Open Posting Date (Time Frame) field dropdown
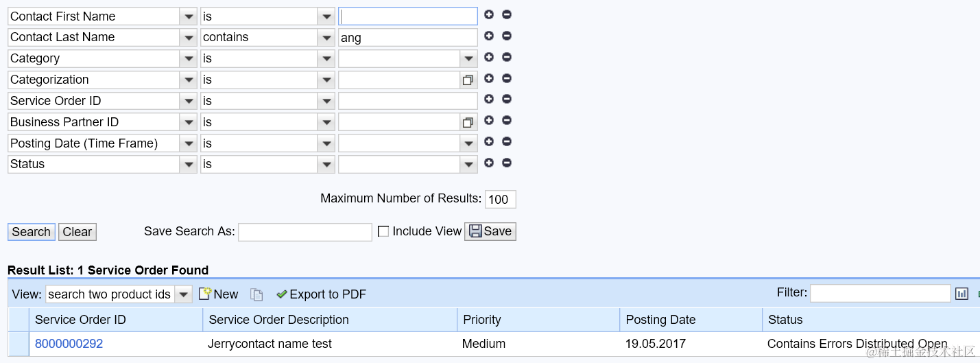This screenshot has height=363, width=980. pyautogui.click(x=189, y=144)
